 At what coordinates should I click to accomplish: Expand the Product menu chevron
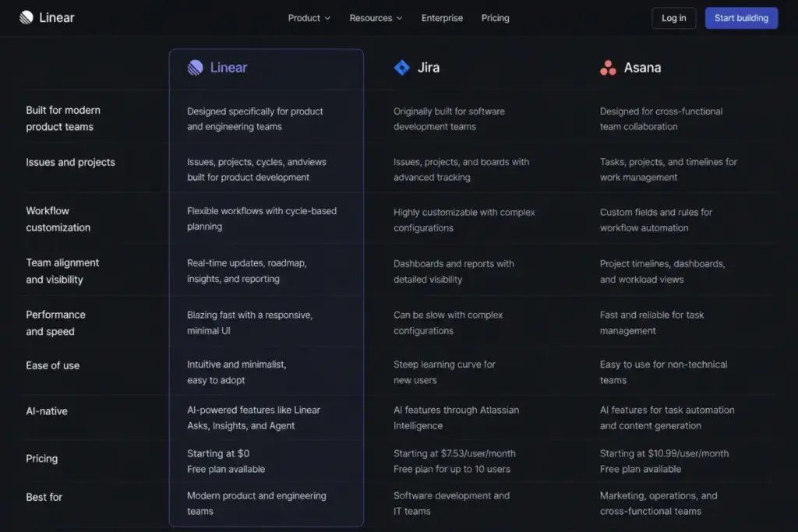coord(328,19)
